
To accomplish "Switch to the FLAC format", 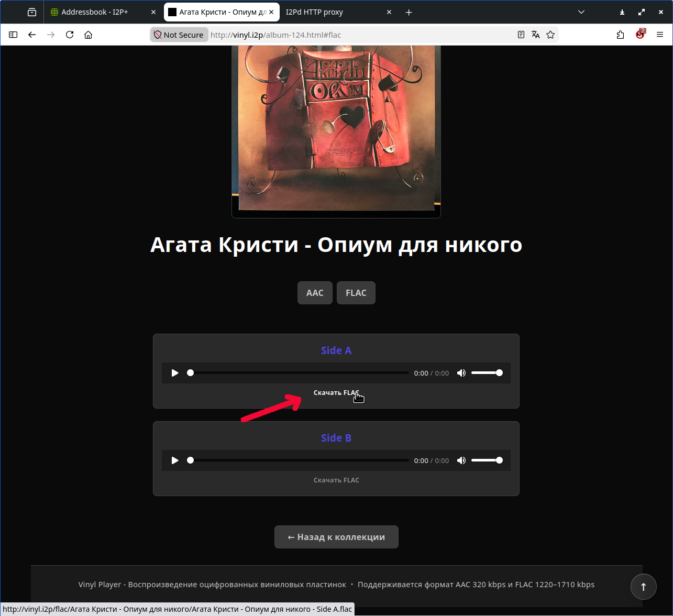I will pyautogui.click(x=356, y=293).
